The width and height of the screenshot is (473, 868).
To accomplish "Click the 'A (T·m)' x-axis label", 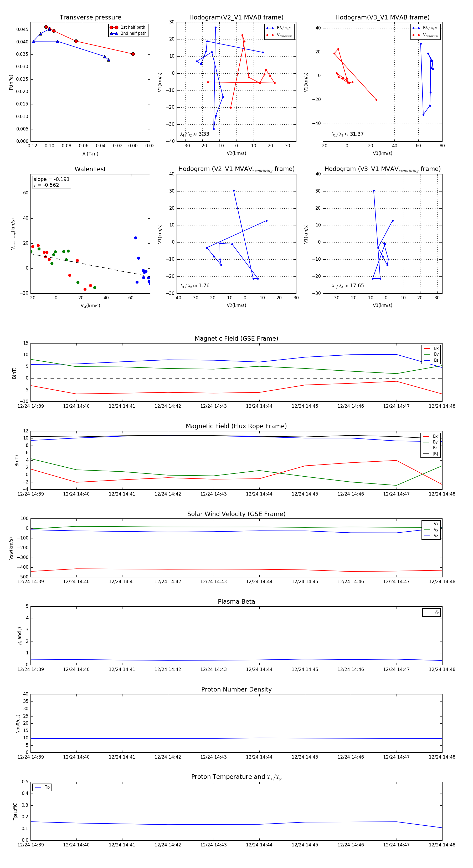I will click(x=90, y=154).
